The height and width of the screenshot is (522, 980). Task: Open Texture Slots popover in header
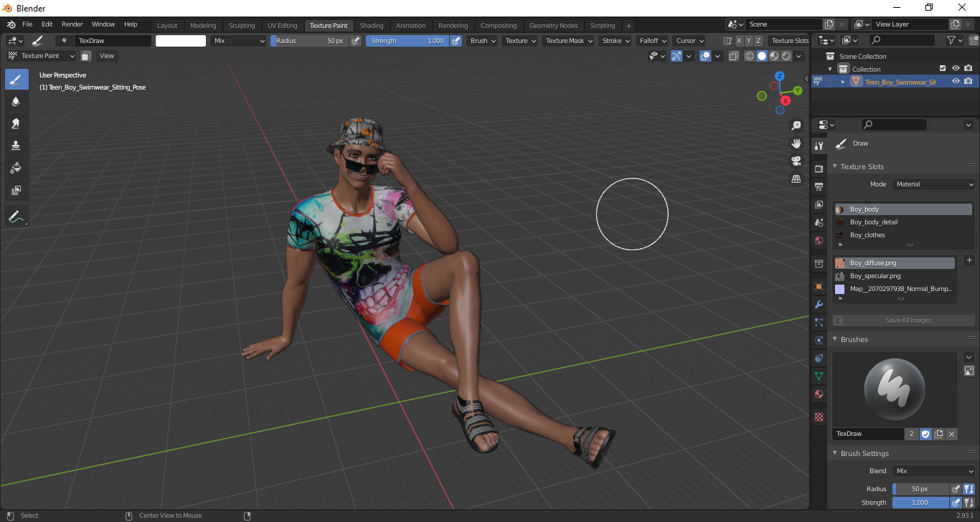click(790, 41)
